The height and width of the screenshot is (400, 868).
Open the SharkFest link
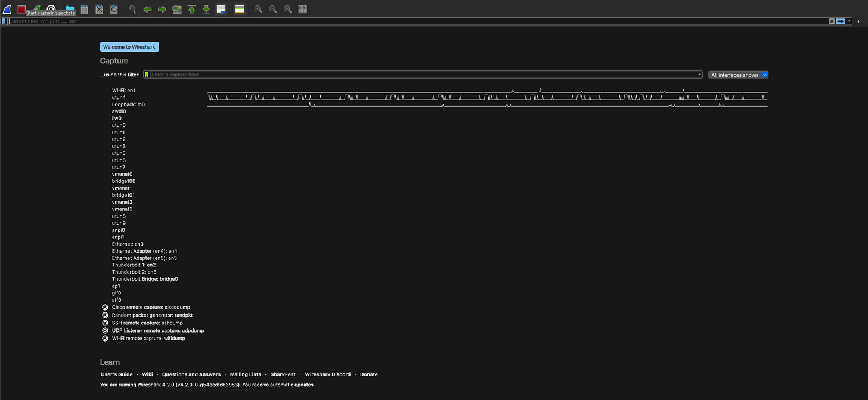[283, 374]
